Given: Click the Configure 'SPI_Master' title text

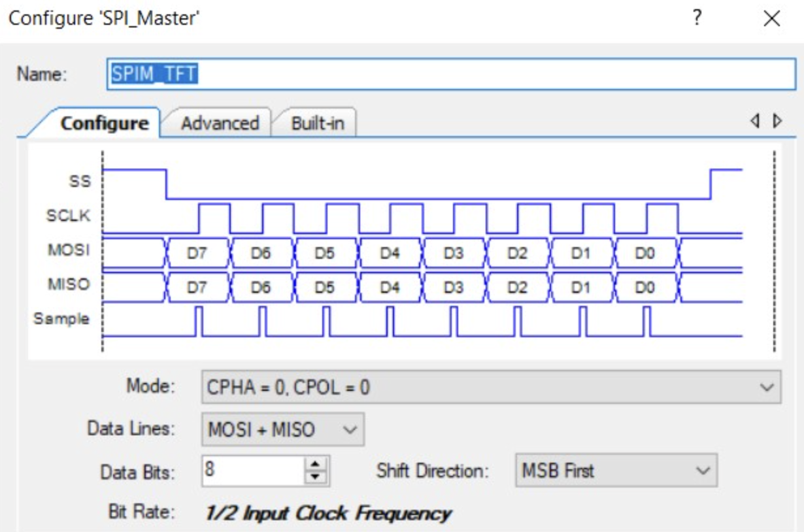Looking at the screenshot, I should [104, 18].
